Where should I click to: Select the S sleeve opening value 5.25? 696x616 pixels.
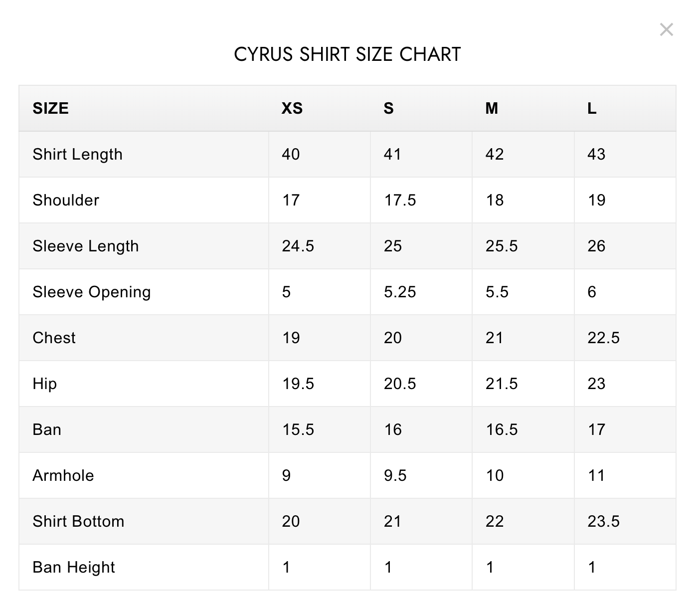pyautogui.click(x=400, y=292)
